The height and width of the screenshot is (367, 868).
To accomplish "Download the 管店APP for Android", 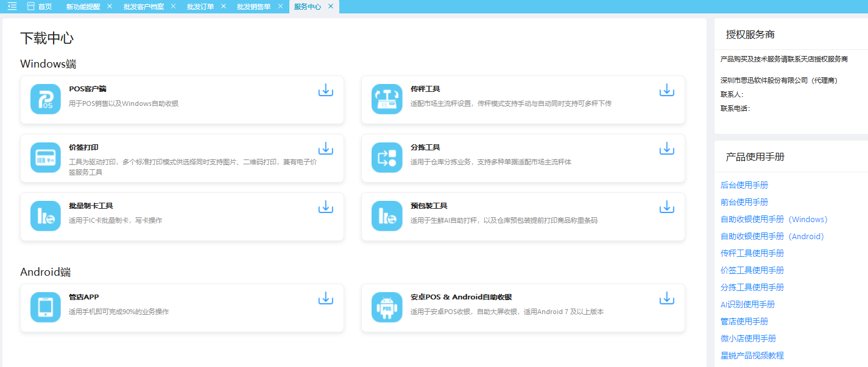I will coord(326,298).
